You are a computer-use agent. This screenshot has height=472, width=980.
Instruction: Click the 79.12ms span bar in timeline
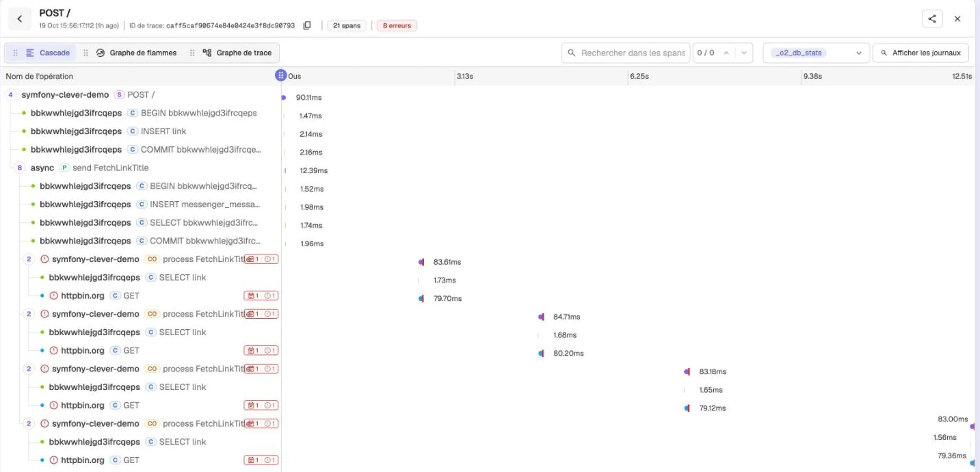(687, 408)
